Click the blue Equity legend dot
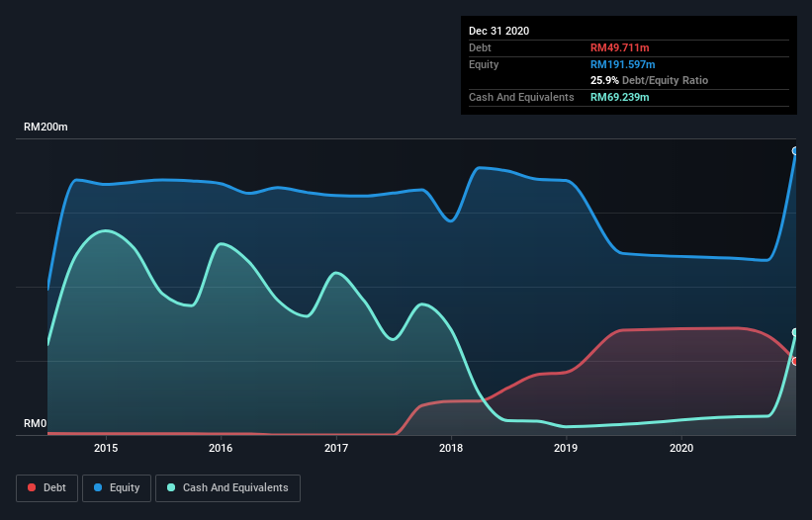 click(98, 487)
